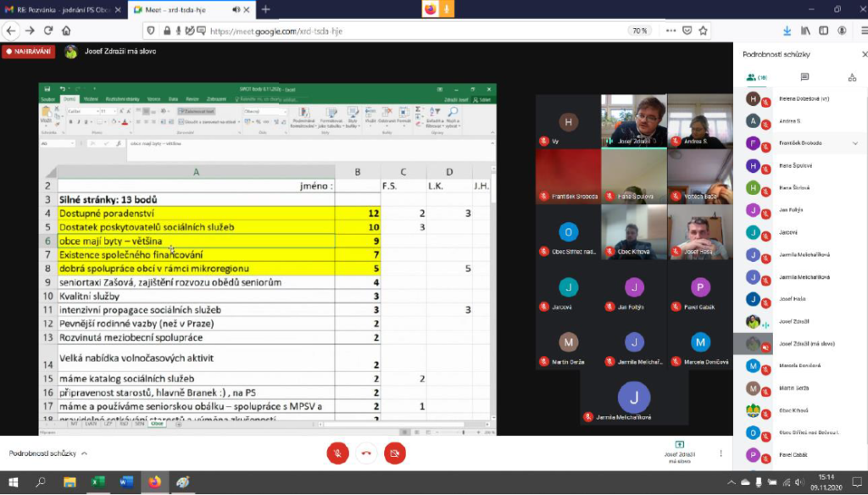Open the page actions three-dot menu in the address bar
Image resolution: width=868 pixels, height=495 pixels.
[x=671, y=31]
